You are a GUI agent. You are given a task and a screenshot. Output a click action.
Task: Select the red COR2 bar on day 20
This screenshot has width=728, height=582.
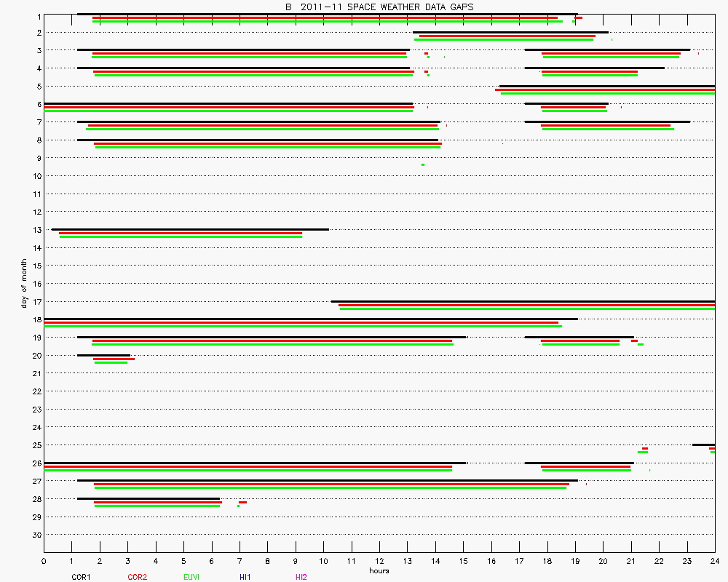click(114, 359)
